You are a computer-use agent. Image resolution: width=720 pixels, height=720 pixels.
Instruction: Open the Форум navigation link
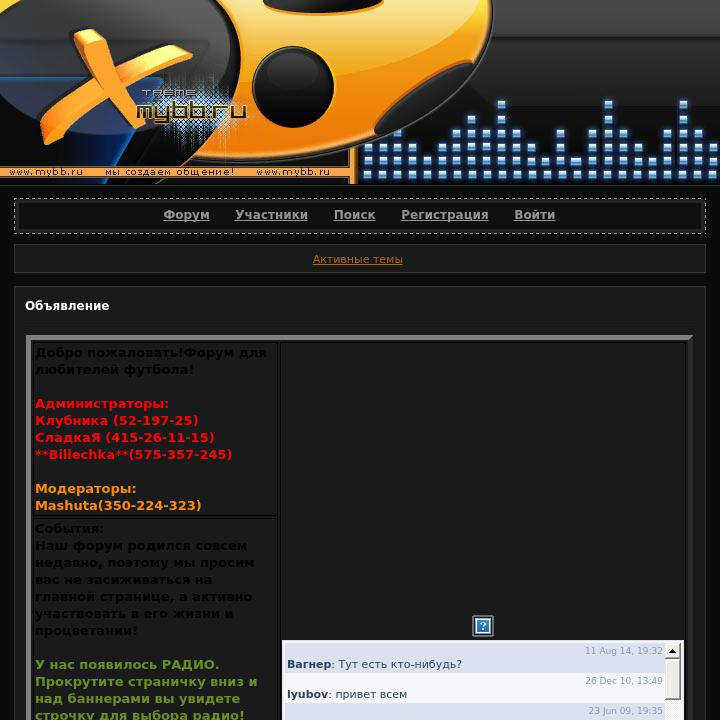(x=186, y=215)
